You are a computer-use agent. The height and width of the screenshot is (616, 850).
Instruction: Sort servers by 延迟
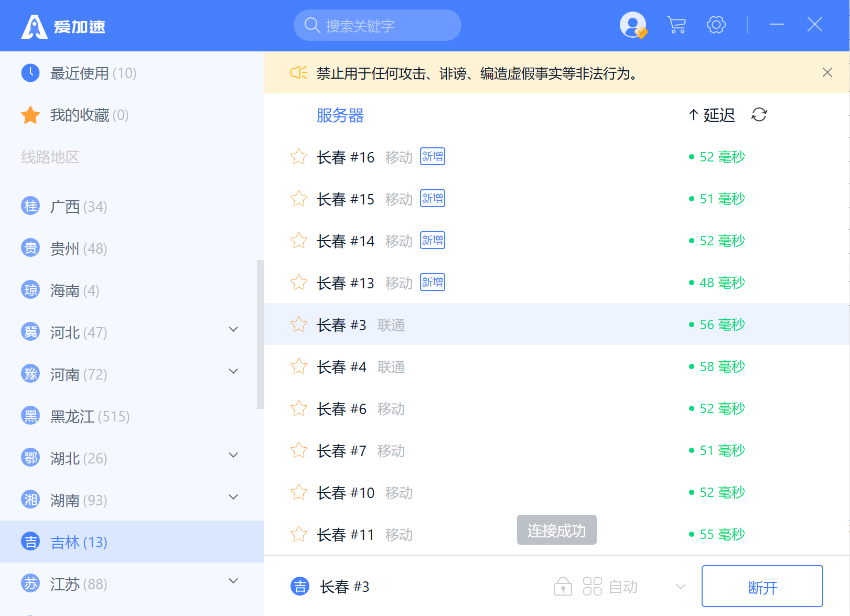coord(712,115)
